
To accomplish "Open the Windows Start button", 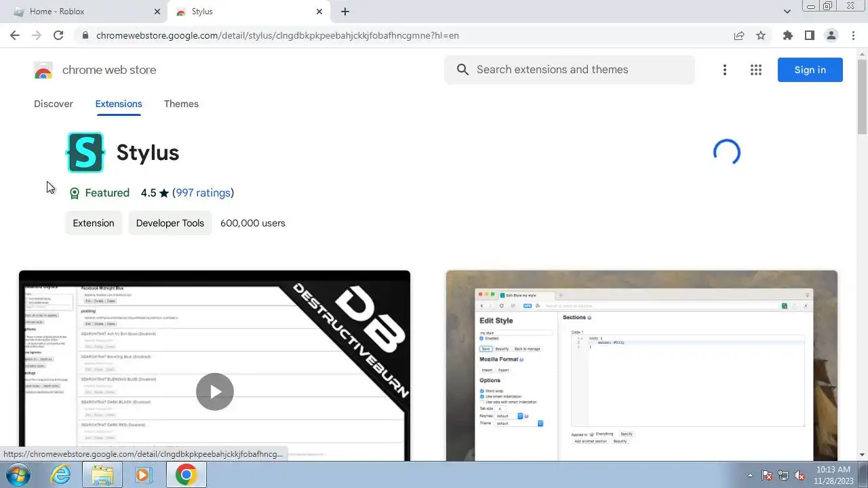I will pyautogui.click(x=19, y=475).
